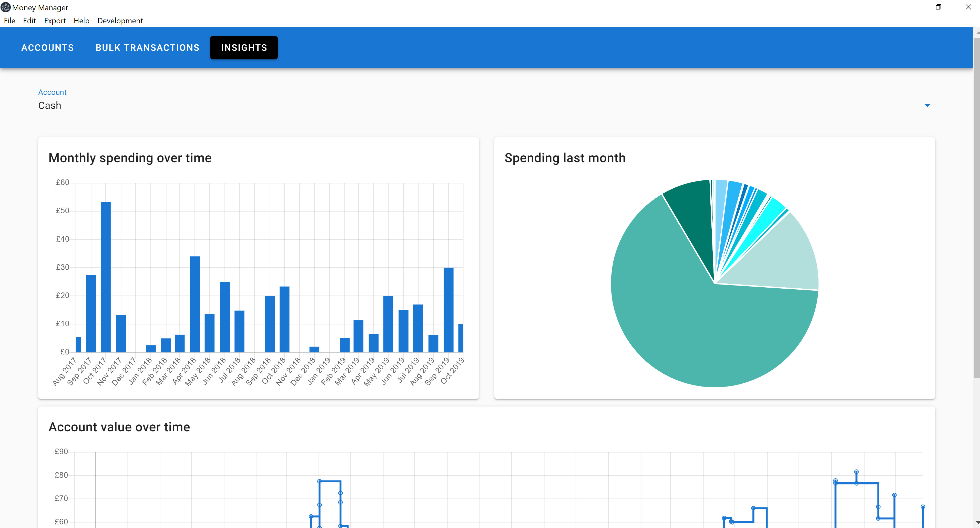Click the Jun 2018 spending bar
The height and width of the screenshot is (528, 980).
tap(225, 317)
